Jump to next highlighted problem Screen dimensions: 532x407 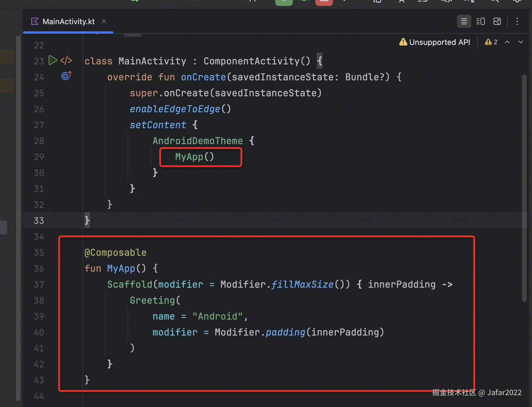[521, 42]
